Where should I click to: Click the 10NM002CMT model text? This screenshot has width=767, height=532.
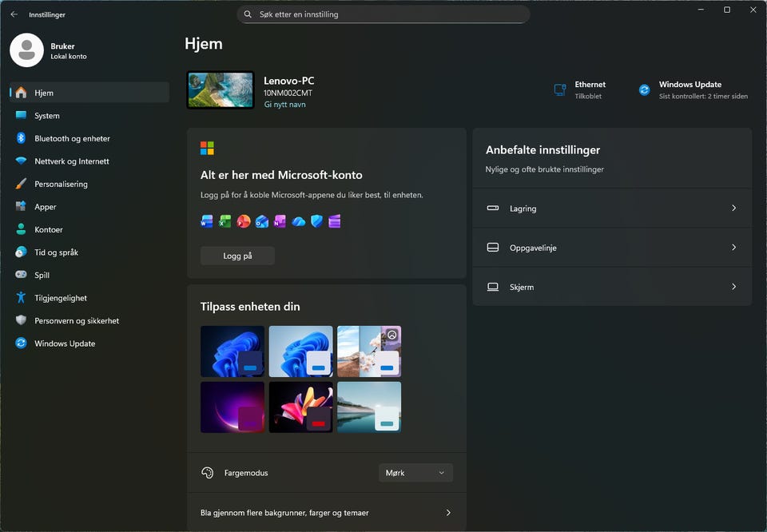point(288,93)
